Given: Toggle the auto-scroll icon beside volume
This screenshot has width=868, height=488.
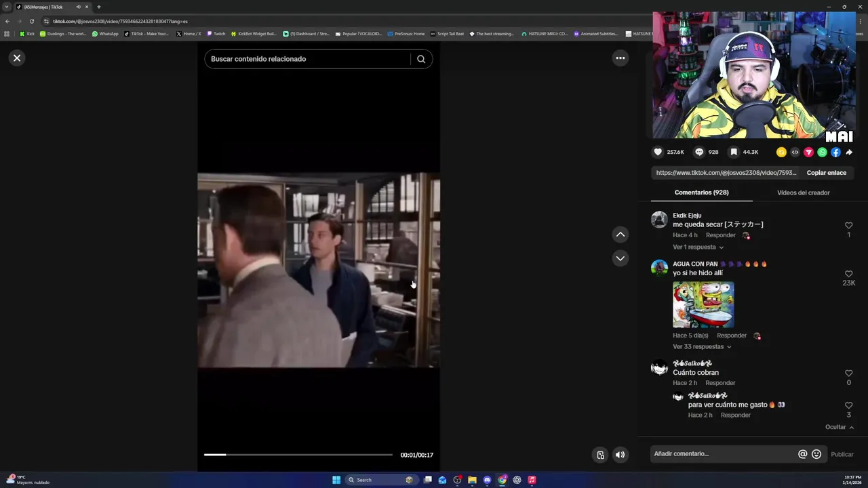Looking at the screenshot, I should [x=600, y=455].
